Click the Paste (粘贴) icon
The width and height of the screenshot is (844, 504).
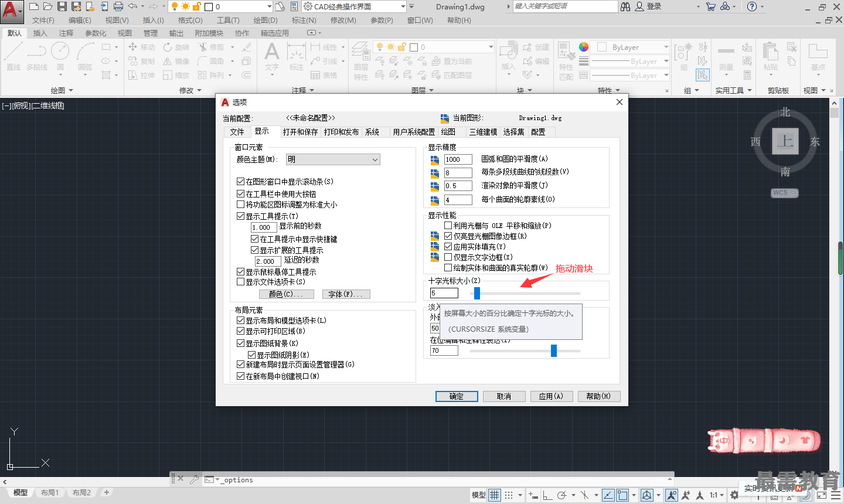tap(771, 56)
